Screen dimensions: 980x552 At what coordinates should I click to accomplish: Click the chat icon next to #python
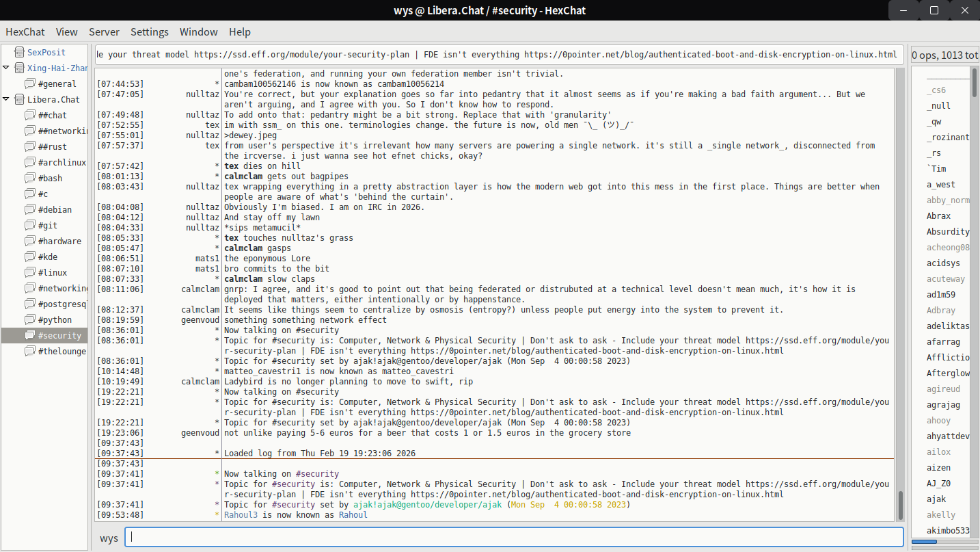click(x=29, y=319)
